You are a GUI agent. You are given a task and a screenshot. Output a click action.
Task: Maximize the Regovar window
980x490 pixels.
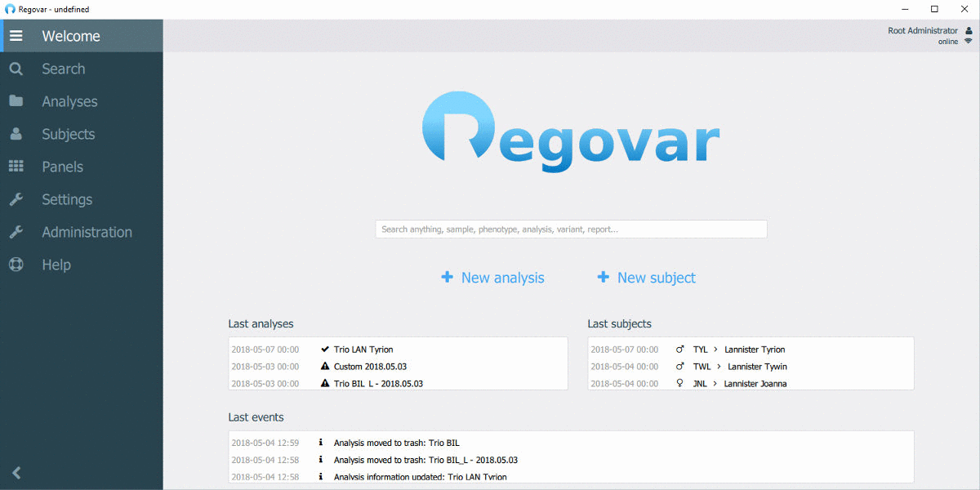pyautogui.click(x=934, y=9)
